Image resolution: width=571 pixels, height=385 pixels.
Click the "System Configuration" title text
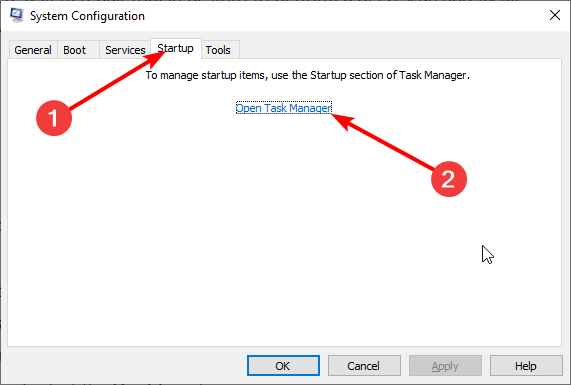tap(87, 16)
